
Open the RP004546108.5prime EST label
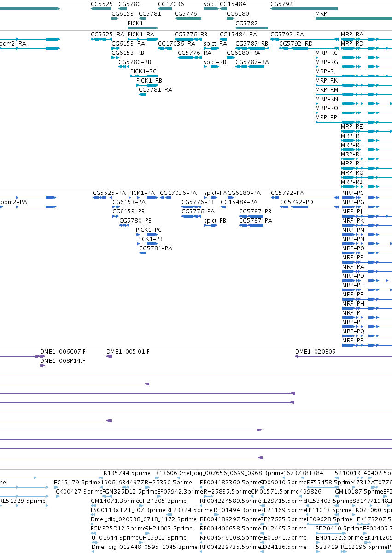[x=230, y=538]
